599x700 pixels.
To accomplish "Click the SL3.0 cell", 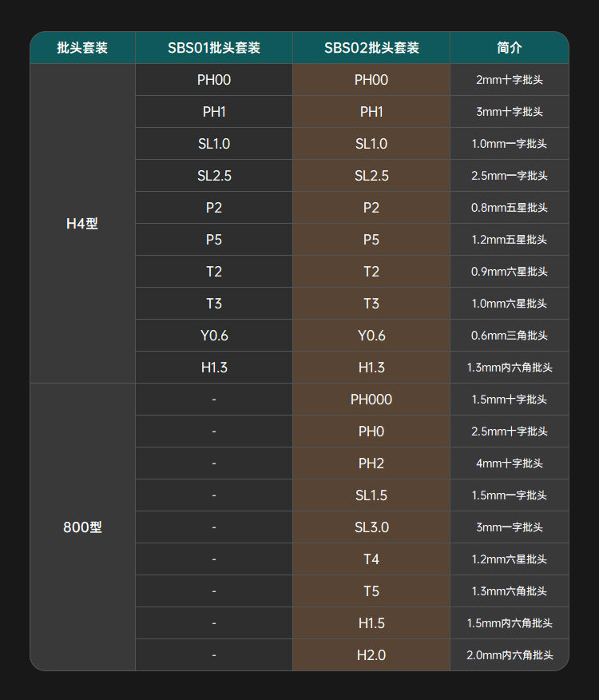I will [371, 527].
